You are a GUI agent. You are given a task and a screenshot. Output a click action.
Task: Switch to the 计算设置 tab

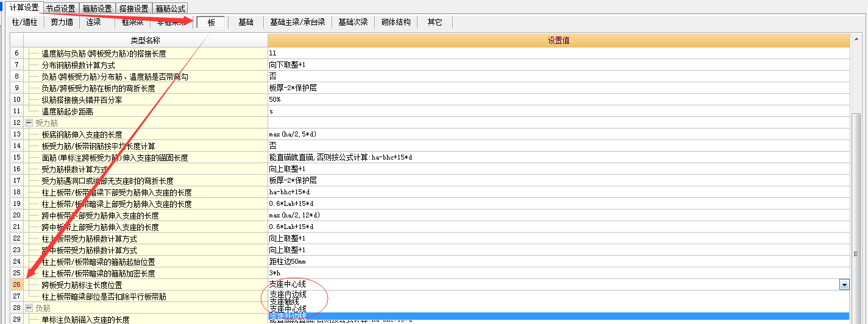pyautogui.click(x=24, y=9)
